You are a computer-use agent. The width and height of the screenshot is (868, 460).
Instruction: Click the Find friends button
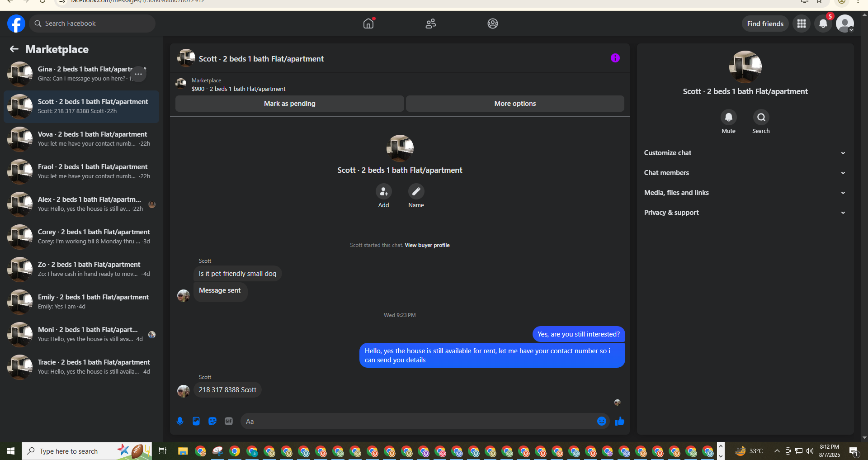(765, 24)
